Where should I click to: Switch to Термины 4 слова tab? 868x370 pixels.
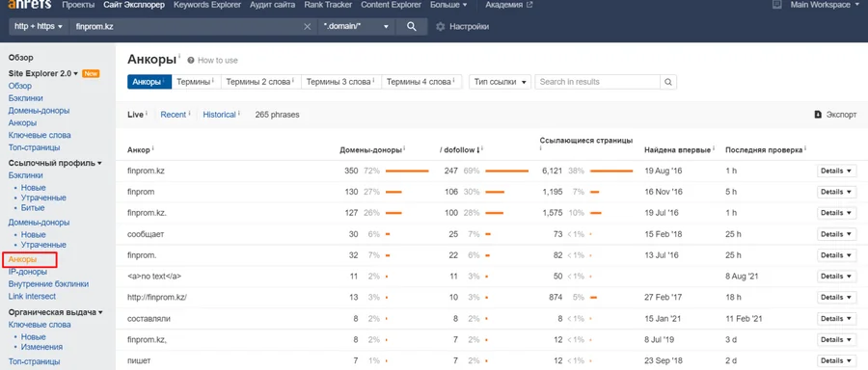[421, 82]
